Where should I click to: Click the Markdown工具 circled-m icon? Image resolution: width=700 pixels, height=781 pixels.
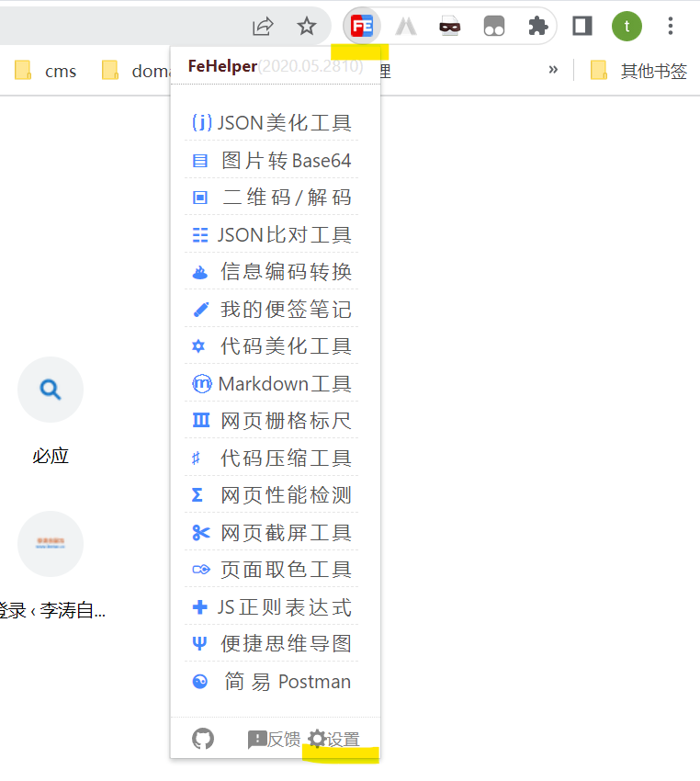201,383
